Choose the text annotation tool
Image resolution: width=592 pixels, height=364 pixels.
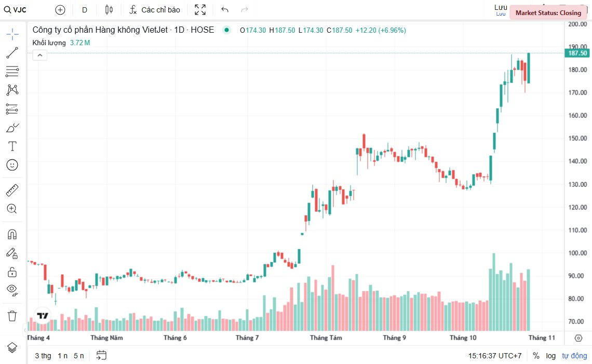12,146
